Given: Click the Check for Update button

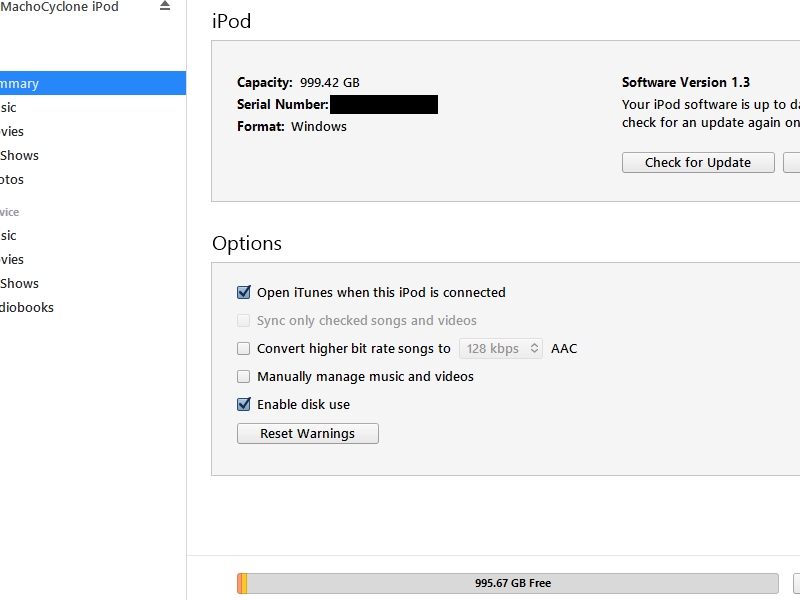Looking at the screenshot, I should tap(698, 163).
